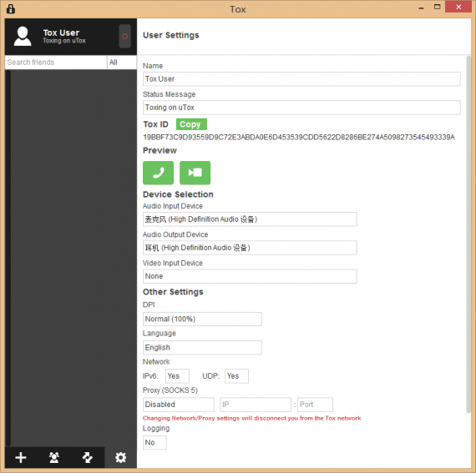Start the audio call preview
The height and width of the screenshot is (473, 476).
point(158,173)
